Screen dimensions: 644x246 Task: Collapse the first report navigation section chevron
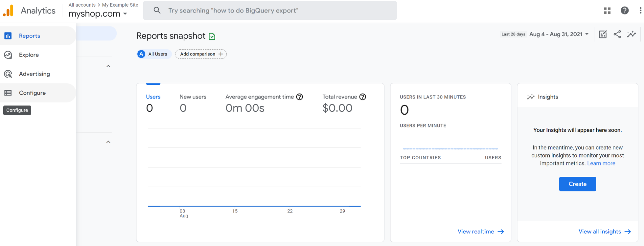108,66
